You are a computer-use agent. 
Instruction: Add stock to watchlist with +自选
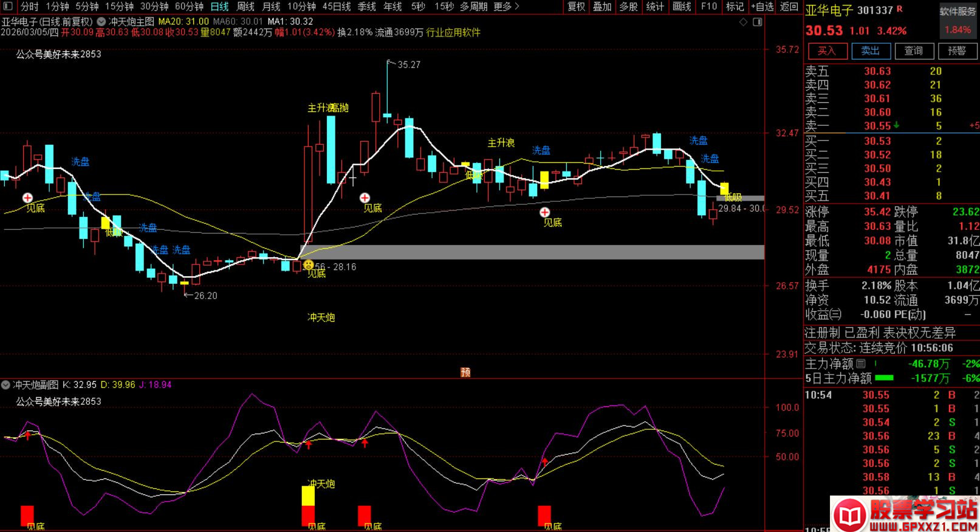point(762,7)
